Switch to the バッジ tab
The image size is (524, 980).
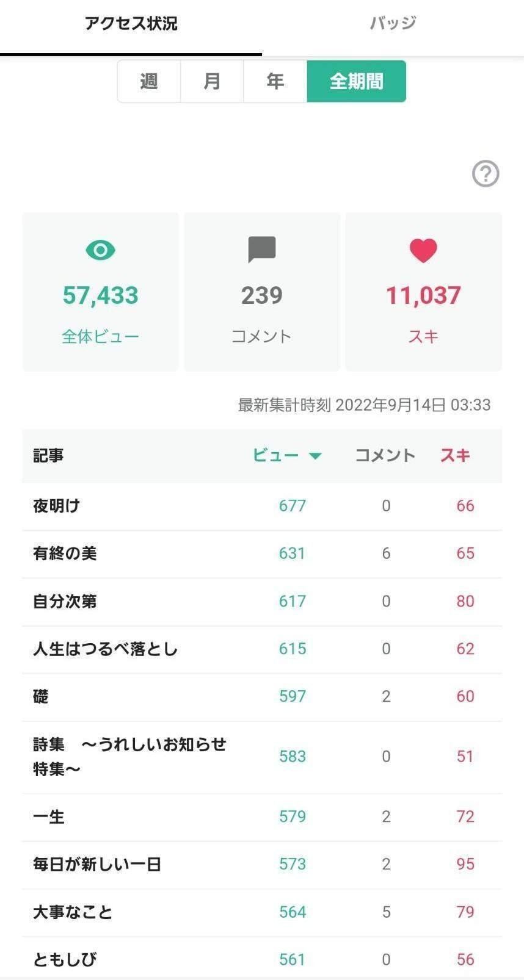393,24
